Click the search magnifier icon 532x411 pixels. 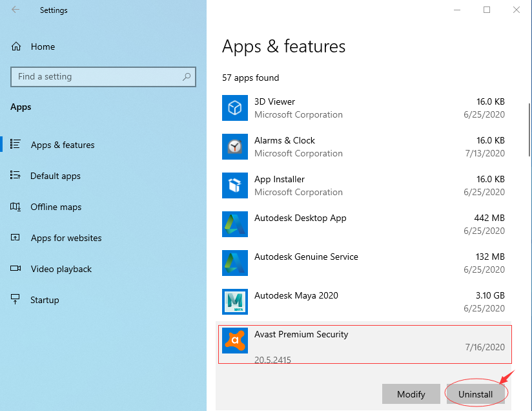187,77
